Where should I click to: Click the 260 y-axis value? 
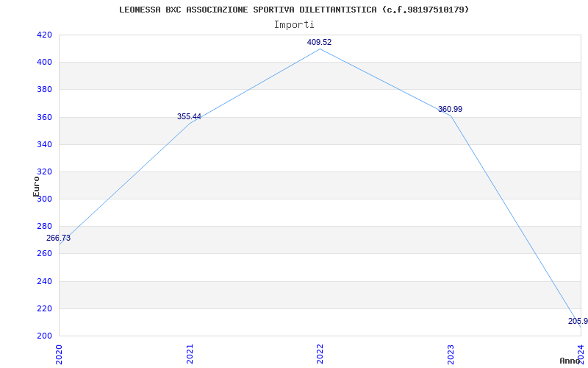click(44, 254)
